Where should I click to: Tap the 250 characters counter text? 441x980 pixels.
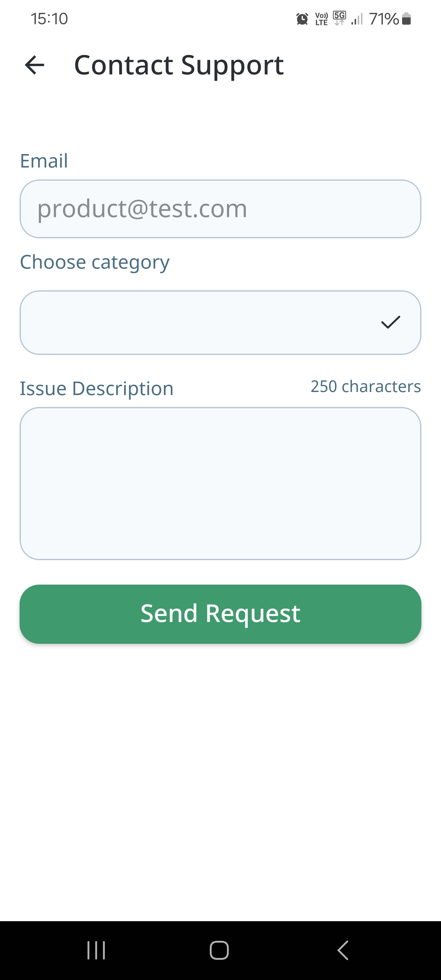coord(366,386)
